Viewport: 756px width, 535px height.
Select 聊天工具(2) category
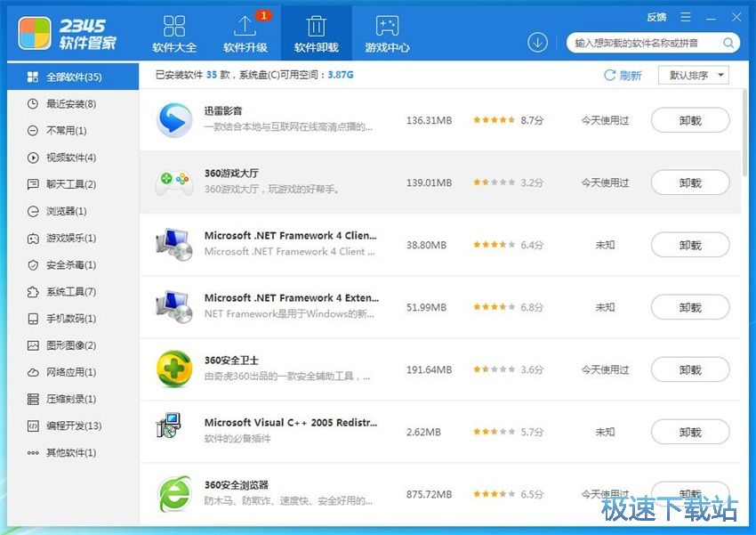pyautogui.click(x=73, y=184)
